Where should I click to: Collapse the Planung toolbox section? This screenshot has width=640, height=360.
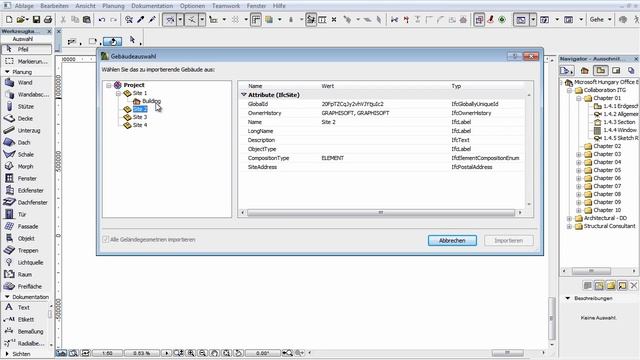[7, 72]
